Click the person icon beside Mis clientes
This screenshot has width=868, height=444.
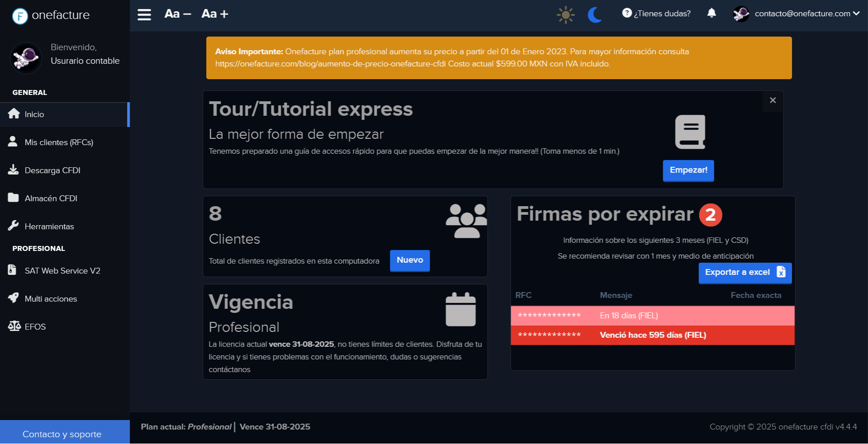pyautogui.click(x=13, y=142)
